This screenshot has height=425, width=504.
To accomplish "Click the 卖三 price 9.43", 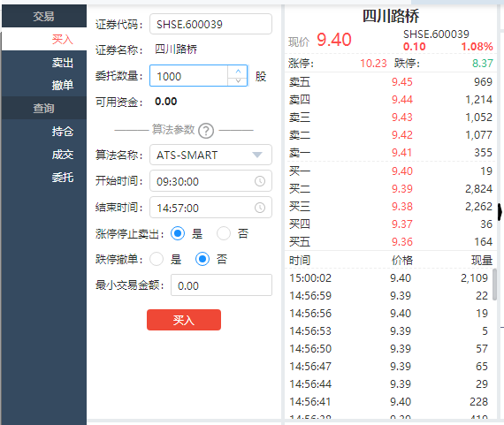I will coord(401,118).
